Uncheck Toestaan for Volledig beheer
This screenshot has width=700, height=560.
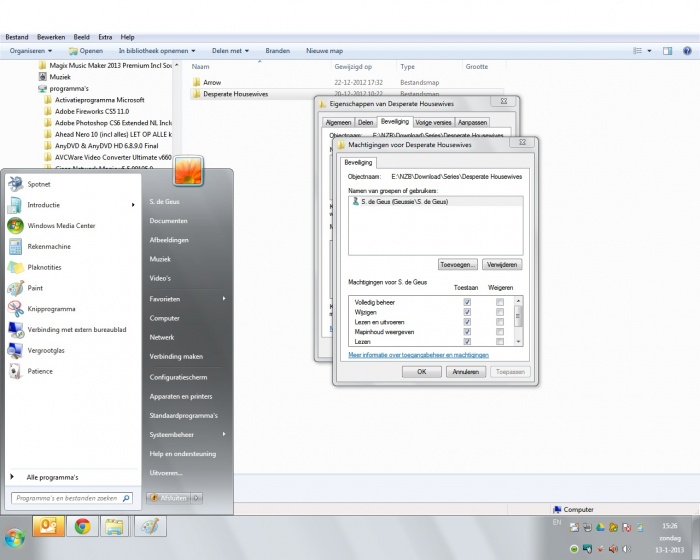pos(467,302)
